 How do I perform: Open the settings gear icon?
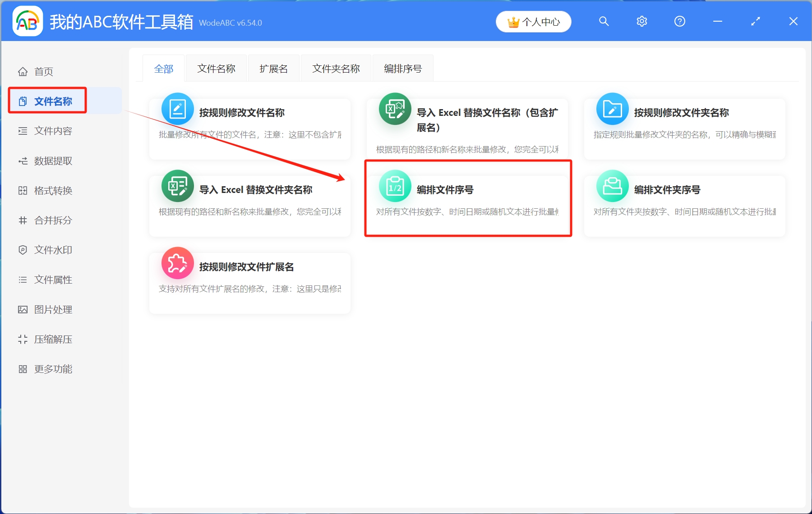click(x=641, y=21)
